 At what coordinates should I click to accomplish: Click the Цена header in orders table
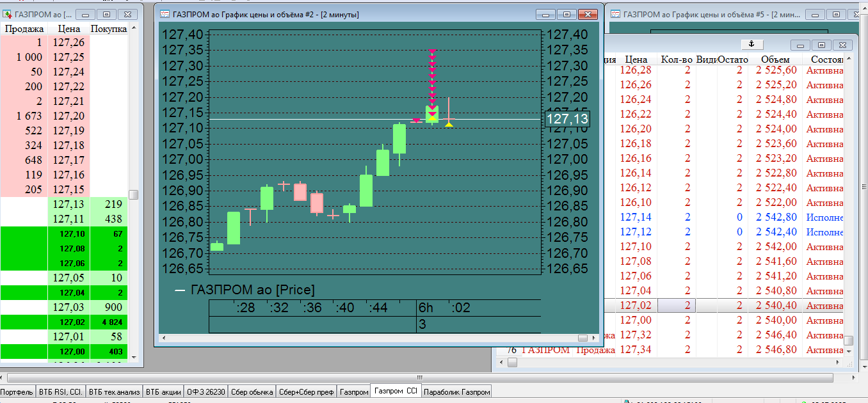click(x=636, y=59)
